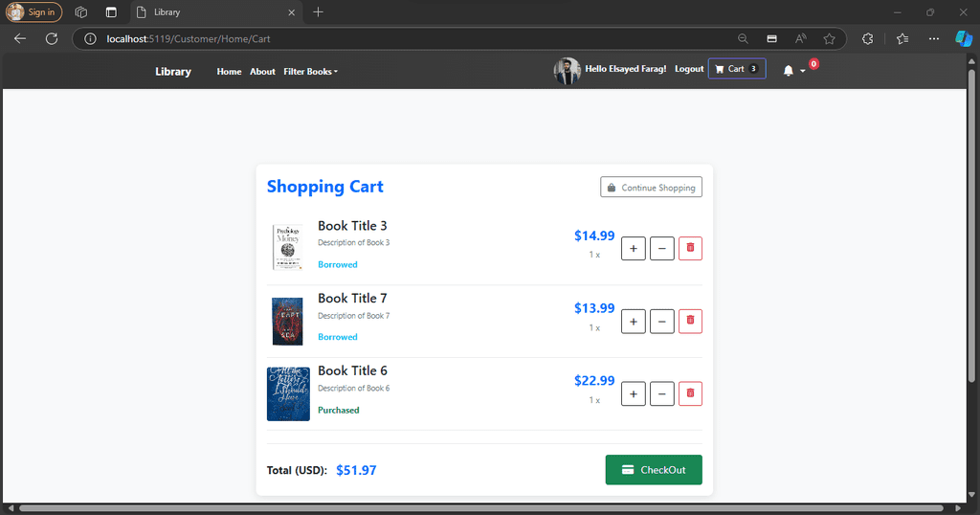Open the Workspaces icon
The height and width of the screenshot is (515, 980).
(81, 11)
